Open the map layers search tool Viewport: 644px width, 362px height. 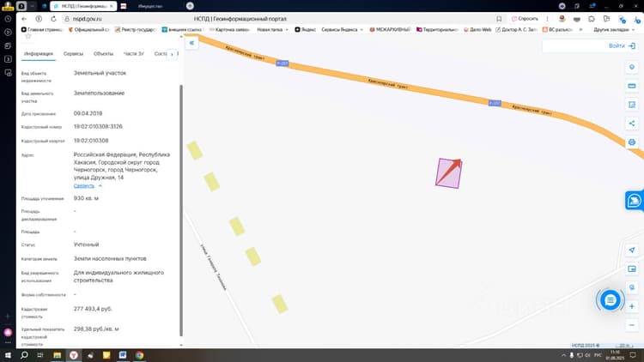pos(632,287)
